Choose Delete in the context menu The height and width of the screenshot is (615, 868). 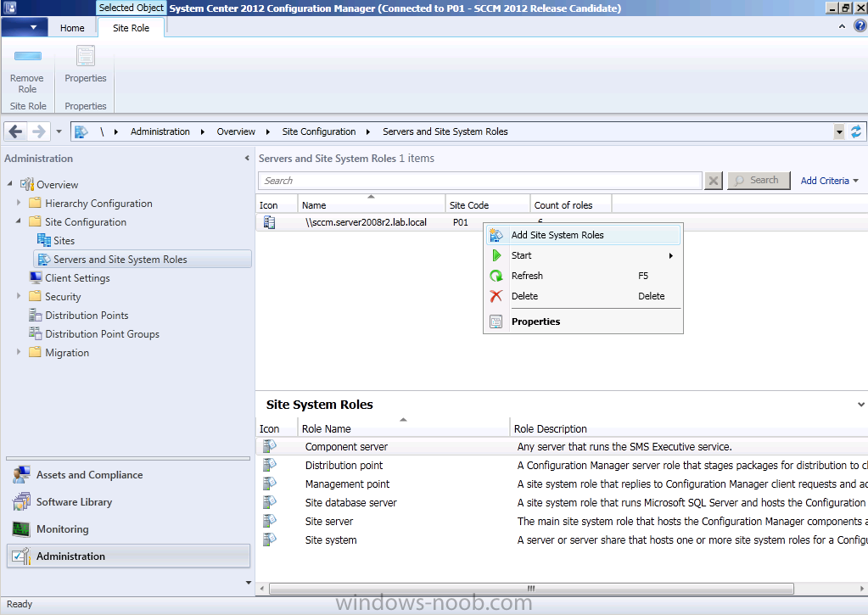click(x=584, y=296)
